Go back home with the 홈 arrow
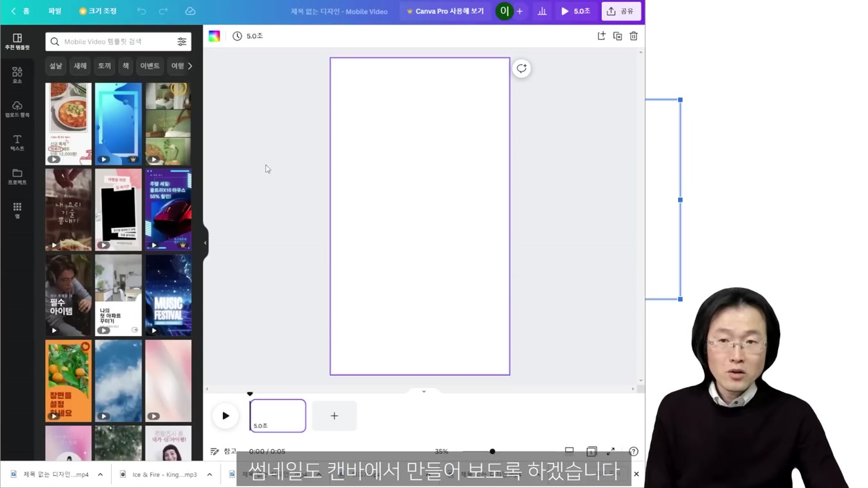This screenshot has width=868, height=488. click(20, 11)
